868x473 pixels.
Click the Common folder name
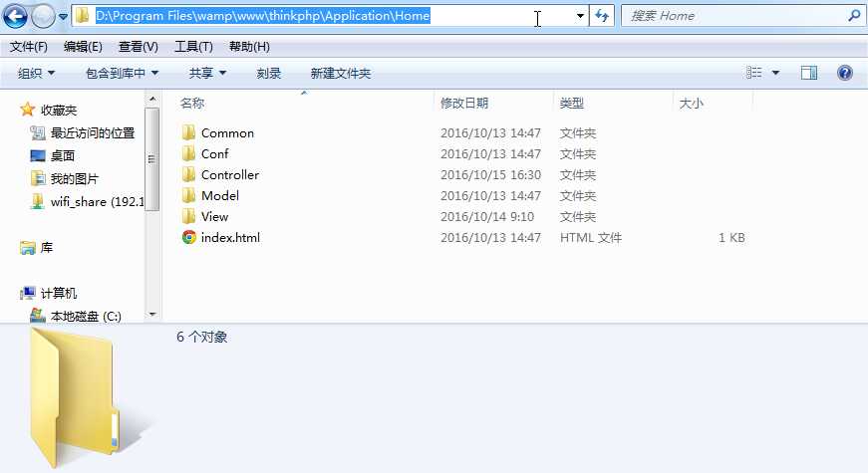227,132
